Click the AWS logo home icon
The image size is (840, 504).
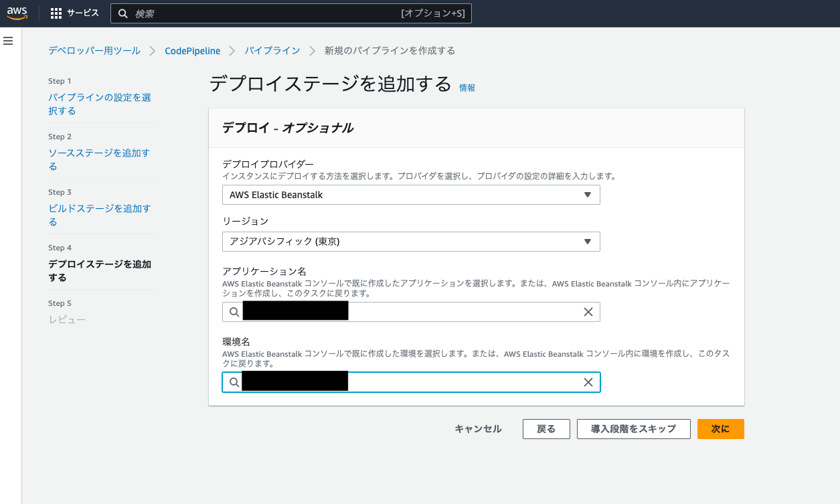click(17, 13)
